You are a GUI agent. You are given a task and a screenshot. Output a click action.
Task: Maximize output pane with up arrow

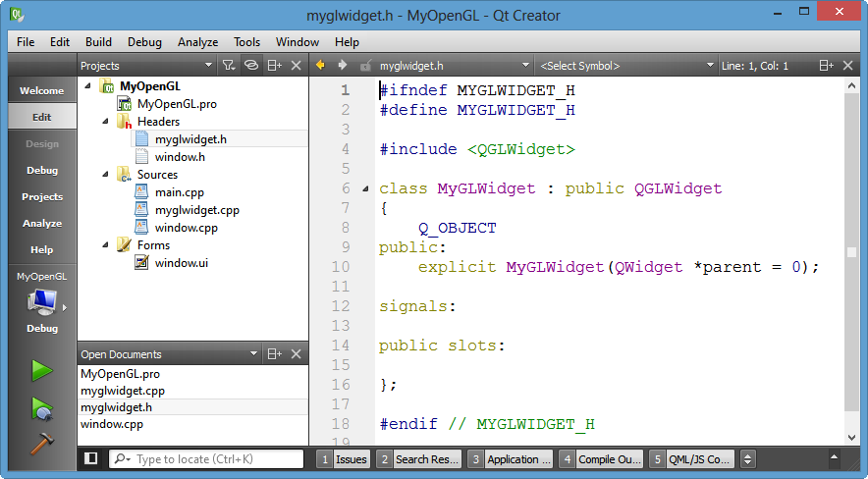[x=834, y=456]
